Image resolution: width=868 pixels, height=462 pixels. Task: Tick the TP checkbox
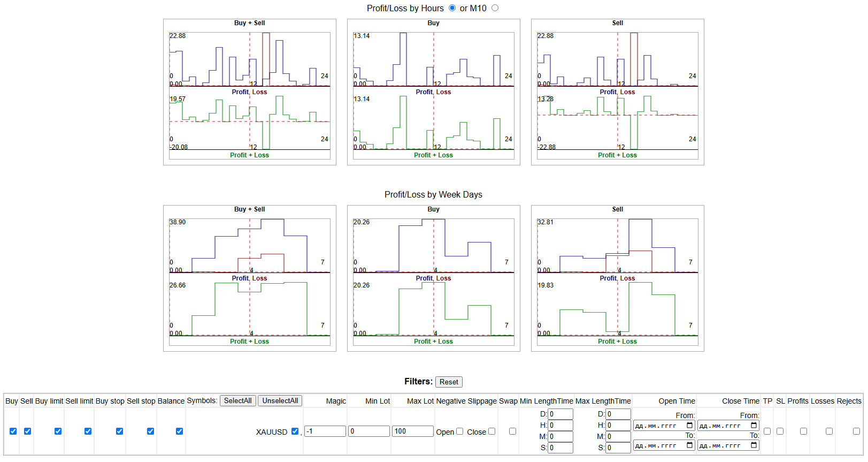pos(767,431)
